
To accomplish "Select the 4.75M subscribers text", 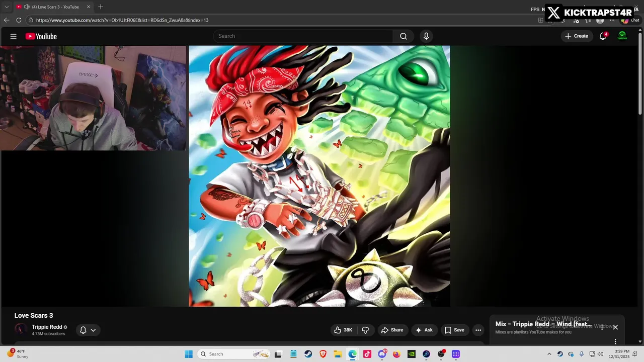I will coord(48,334).
